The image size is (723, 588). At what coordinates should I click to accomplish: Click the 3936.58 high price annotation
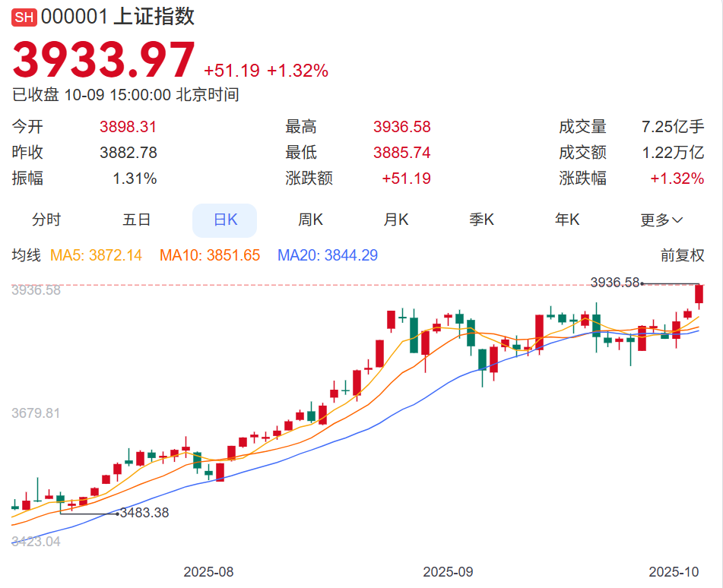click(615, 283)
